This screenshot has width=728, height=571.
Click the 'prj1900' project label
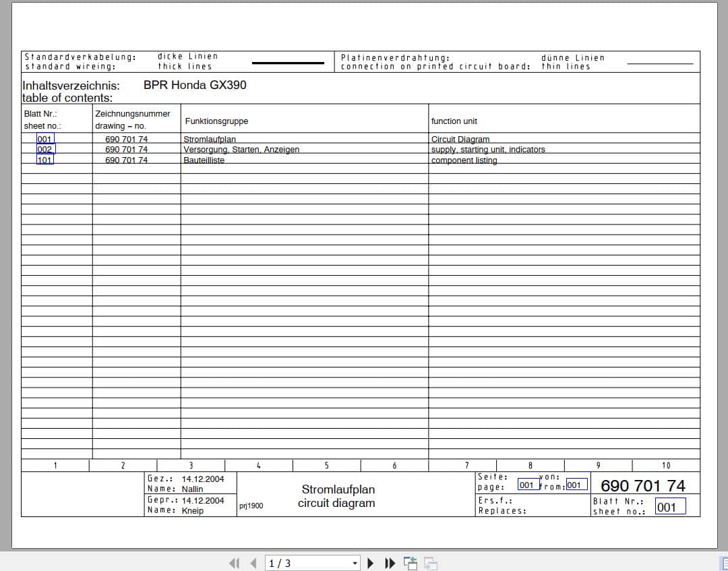pos(251,506)
